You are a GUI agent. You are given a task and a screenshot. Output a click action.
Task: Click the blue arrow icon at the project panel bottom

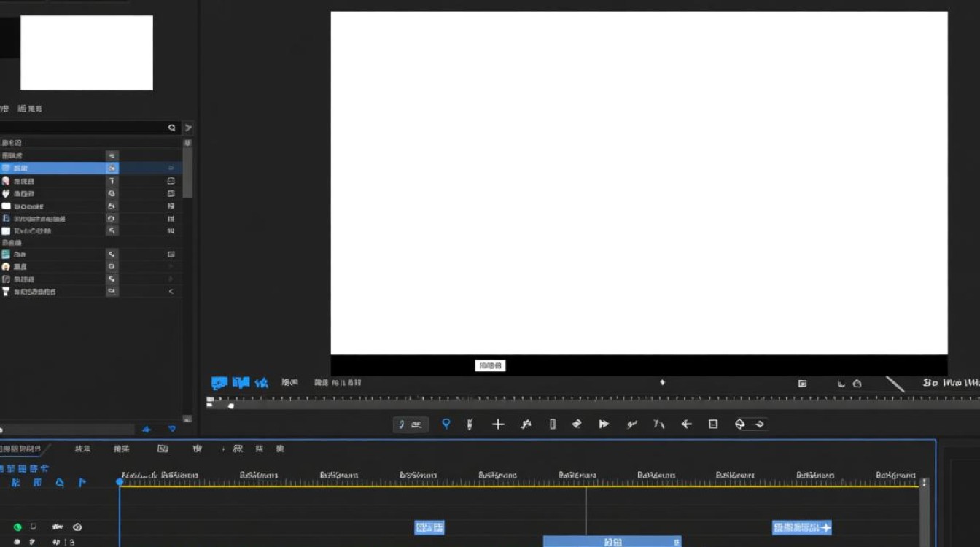[x=147, y=430]
